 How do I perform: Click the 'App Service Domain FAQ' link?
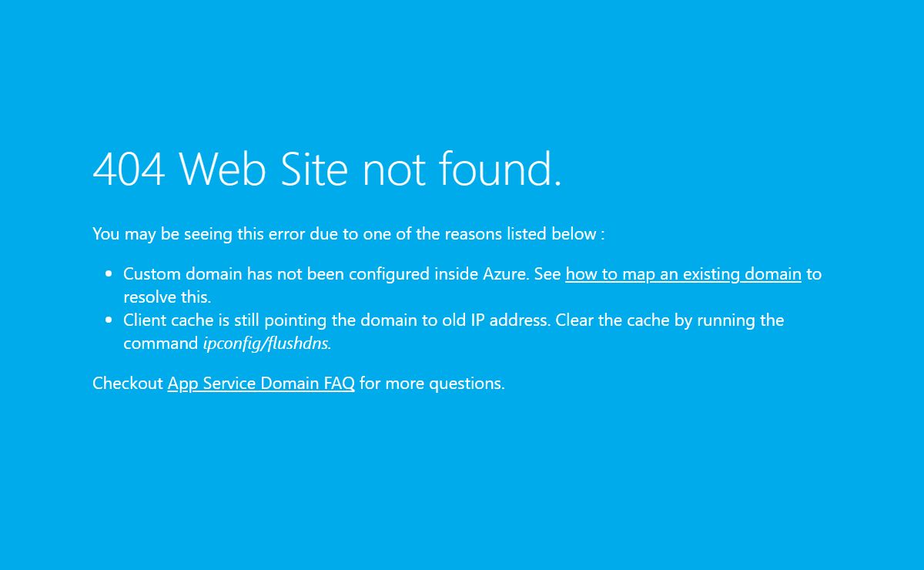point(261,384)
